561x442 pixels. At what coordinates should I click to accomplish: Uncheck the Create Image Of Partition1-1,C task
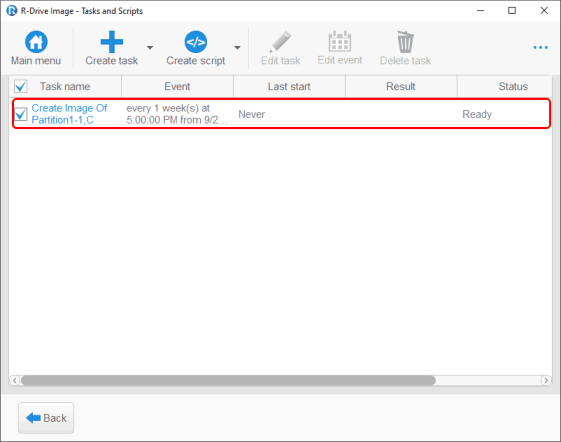(20, 114)
